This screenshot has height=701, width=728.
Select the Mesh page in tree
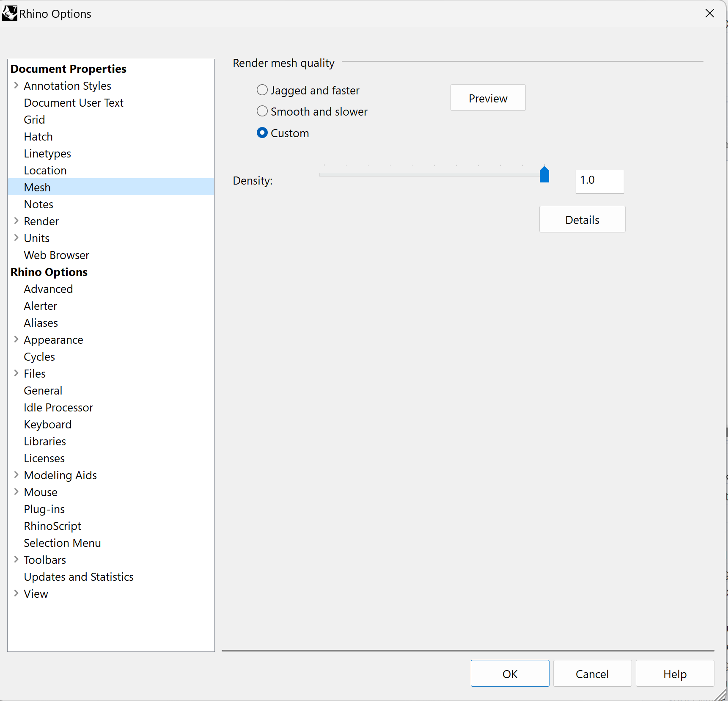tap(111, 187)
